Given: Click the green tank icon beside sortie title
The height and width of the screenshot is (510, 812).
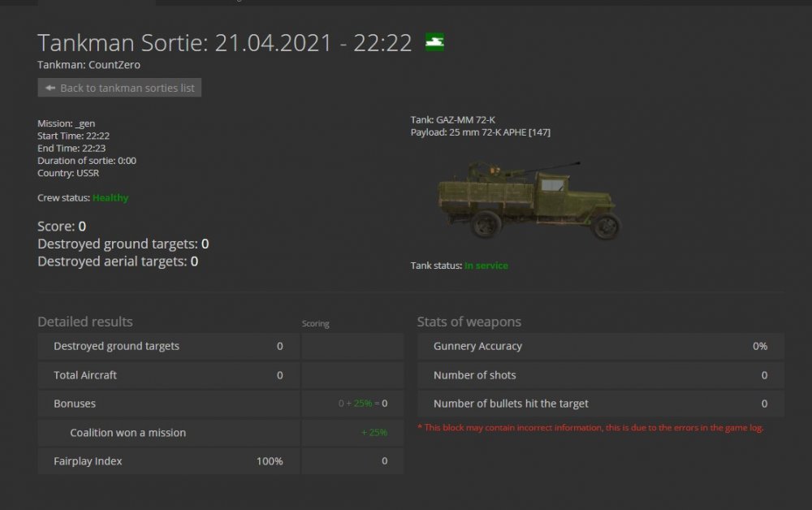Looking at the screenshot, I should (x=434, y=42).
